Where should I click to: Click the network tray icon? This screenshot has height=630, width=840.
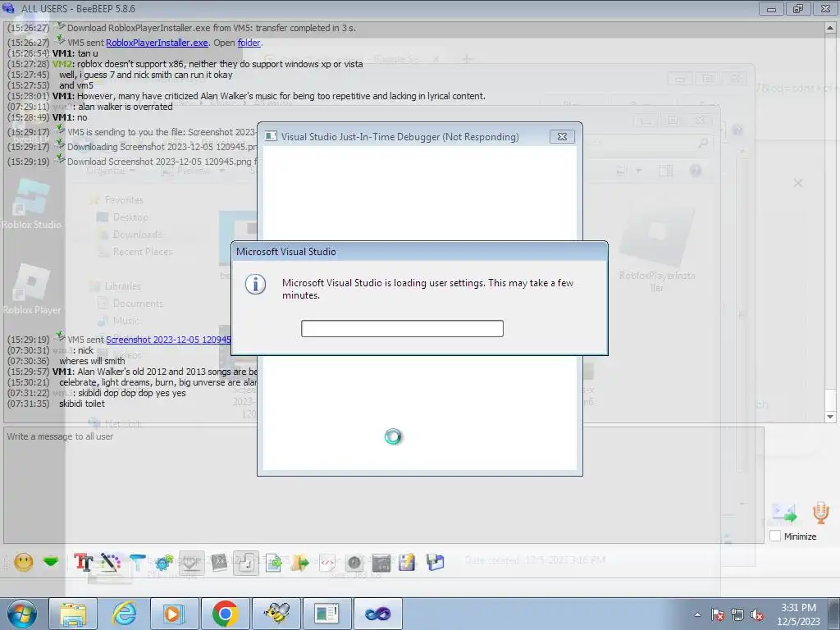tap(737, 614)
